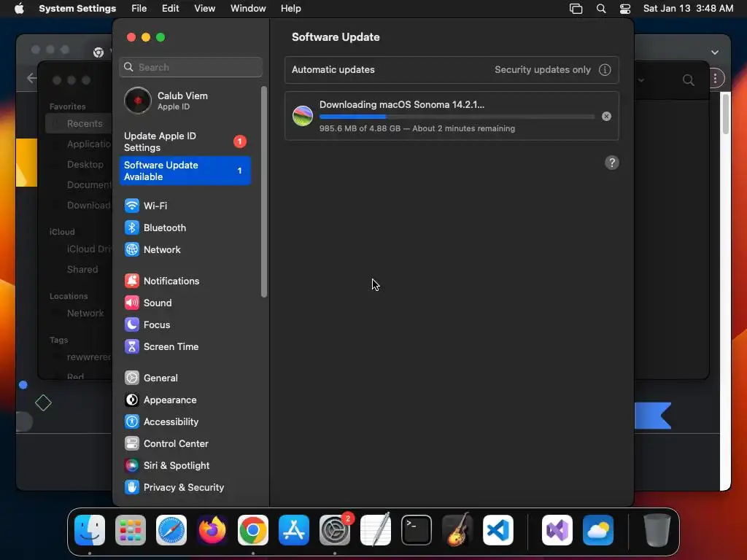Viewport: 747px width, 560px height.
Task: Click the Stage Manager menu bar icon
Action: pyautogui.click(x=576, y=9)
